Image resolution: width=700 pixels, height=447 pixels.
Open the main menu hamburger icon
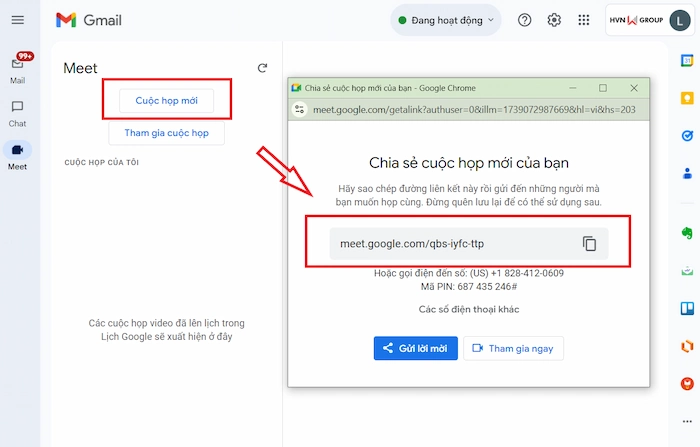click(x=17, y=20)
